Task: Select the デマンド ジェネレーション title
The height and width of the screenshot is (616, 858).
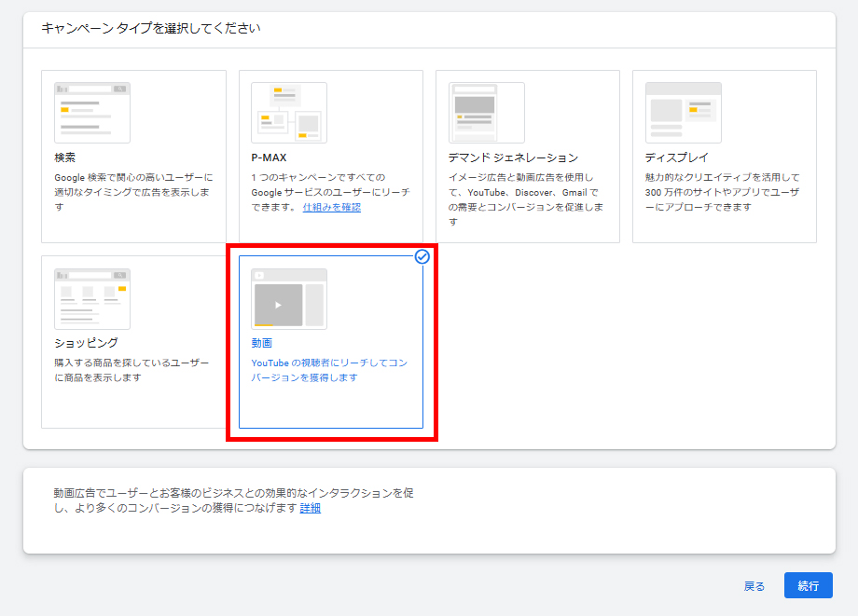Action: [513, 157]
